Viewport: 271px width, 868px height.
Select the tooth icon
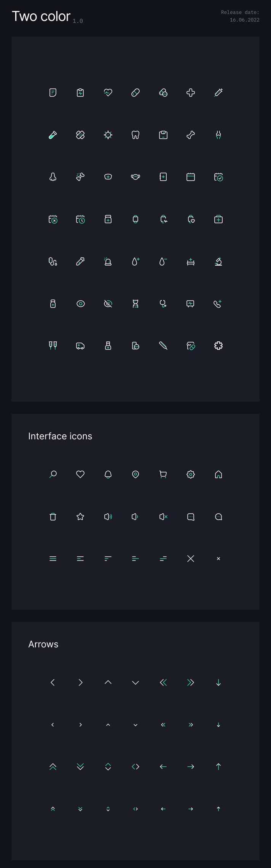click(x=135, y=135)
